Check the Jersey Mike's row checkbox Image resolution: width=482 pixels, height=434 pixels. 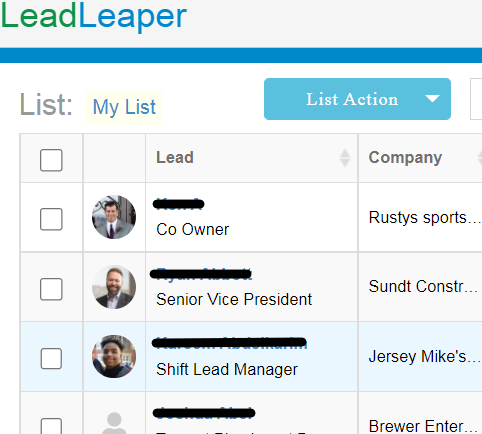tap(51, 359)
